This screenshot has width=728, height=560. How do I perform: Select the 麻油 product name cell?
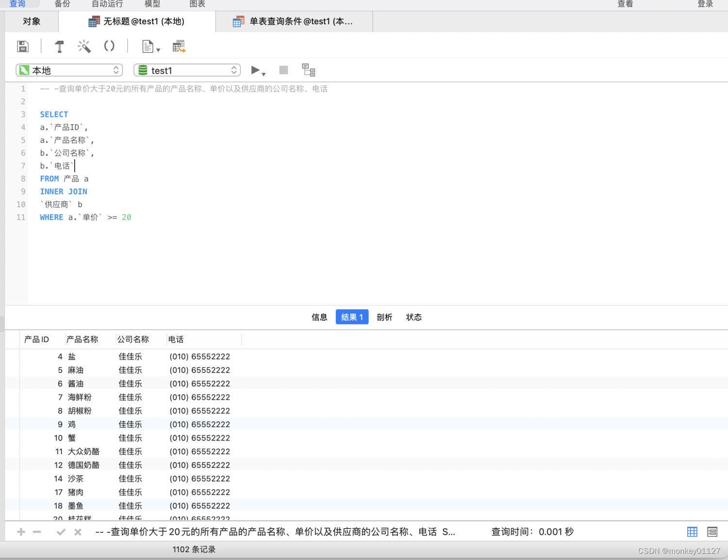pyautogui.click(x=76, y=370)
